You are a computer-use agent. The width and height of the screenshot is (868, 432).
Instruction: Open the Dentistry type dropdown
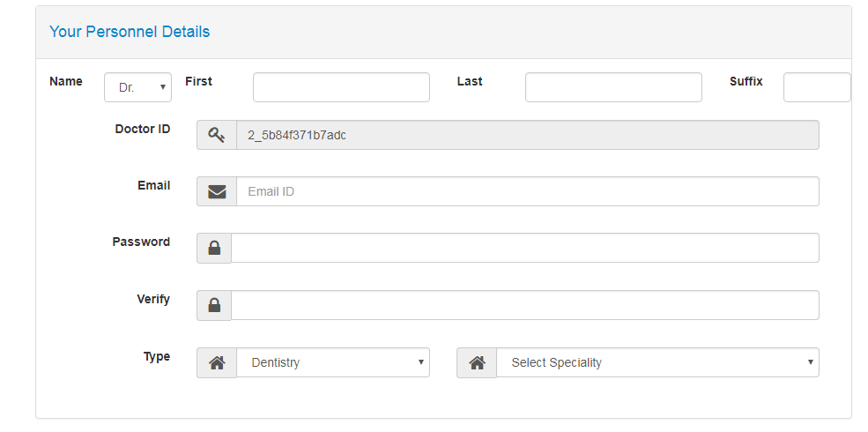point(333,362)
